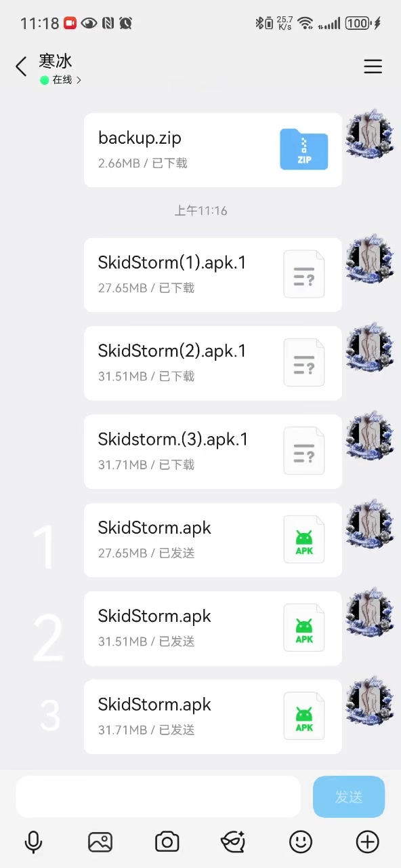Tap the plus icon for more options
The height and width of the screenshot is (868, 401).
pos(367,842)
